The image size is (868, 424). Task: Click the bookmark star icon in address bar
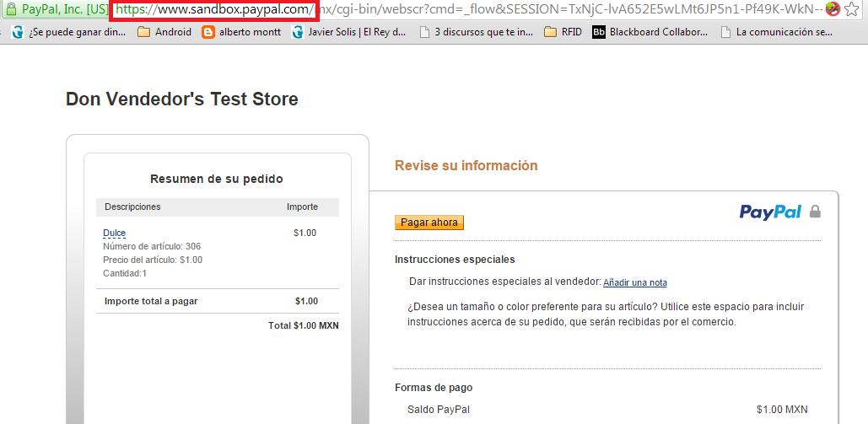pyautogui.click(x=851, y=9)
